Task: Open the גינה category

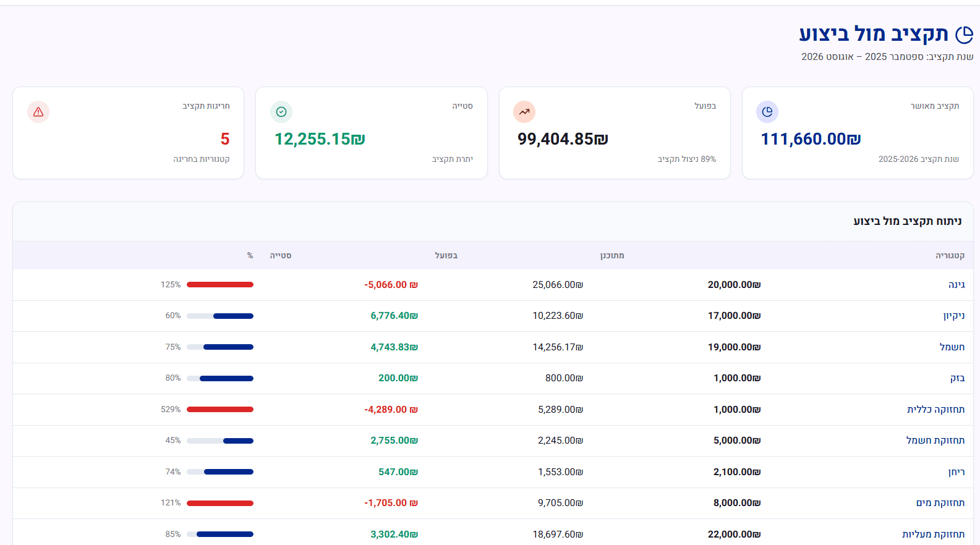Action: pos(957,285)
